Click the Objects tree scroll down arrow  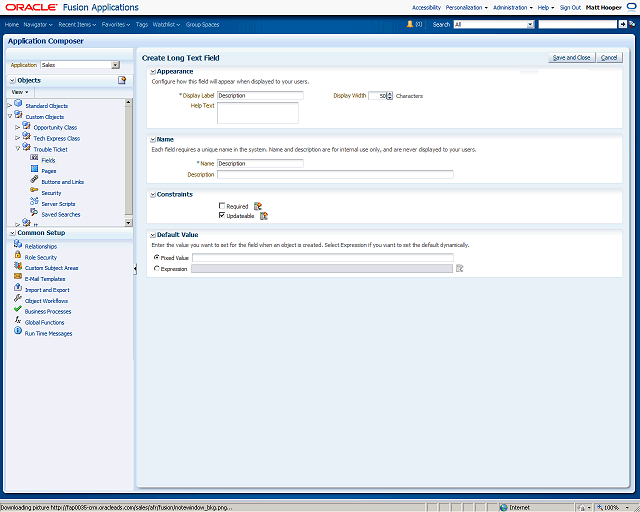pos(129,223)
